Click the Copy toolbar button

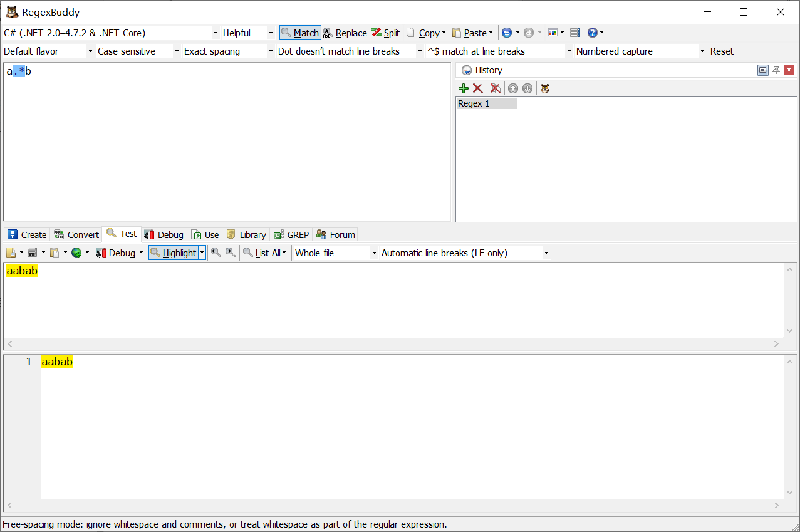pyautogui.click(x=423, y=33)
